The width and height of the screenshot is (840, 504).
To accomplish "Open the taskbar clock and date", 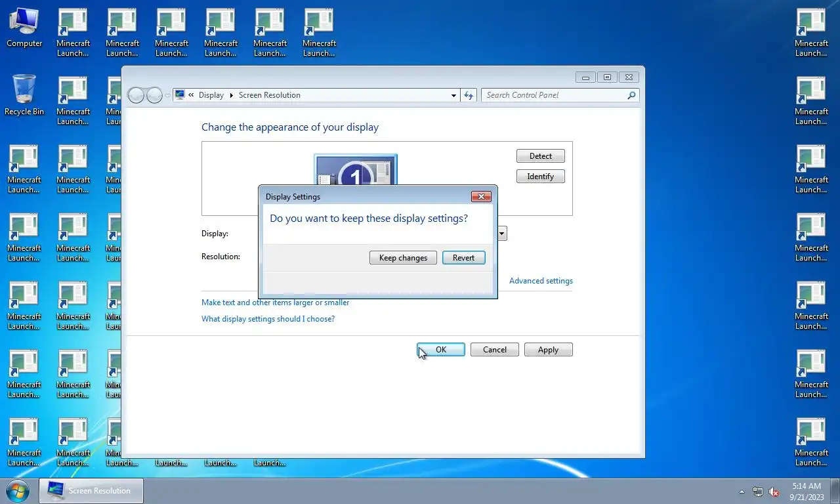I will point(807,492).
